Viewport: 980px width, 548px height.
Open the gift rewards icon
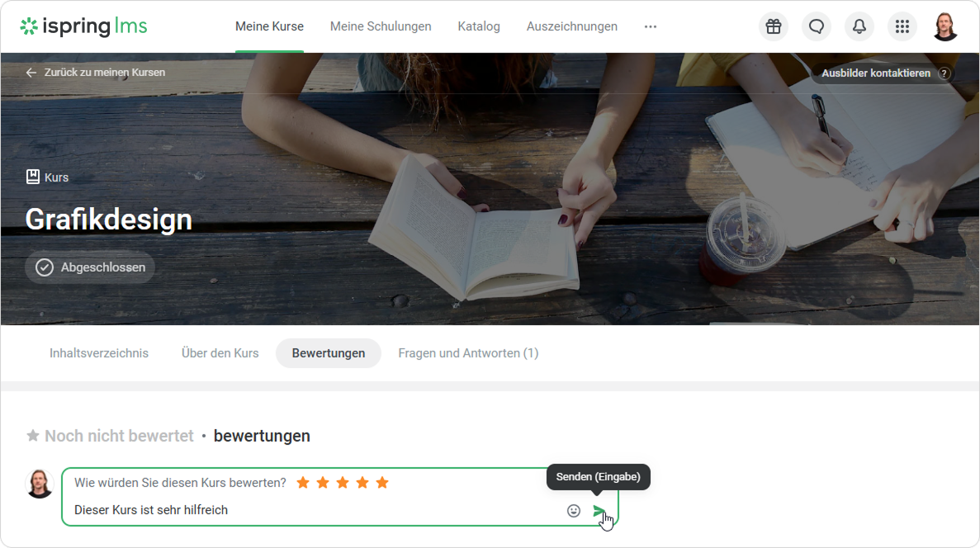pyautogui.click(x=773, y=26)
